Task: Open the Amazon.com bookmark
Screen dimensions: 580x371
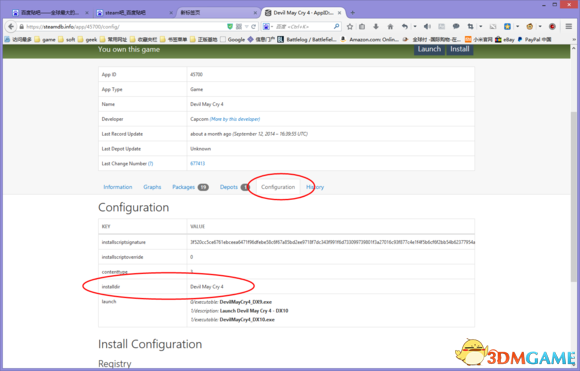Action: (369, 39)
